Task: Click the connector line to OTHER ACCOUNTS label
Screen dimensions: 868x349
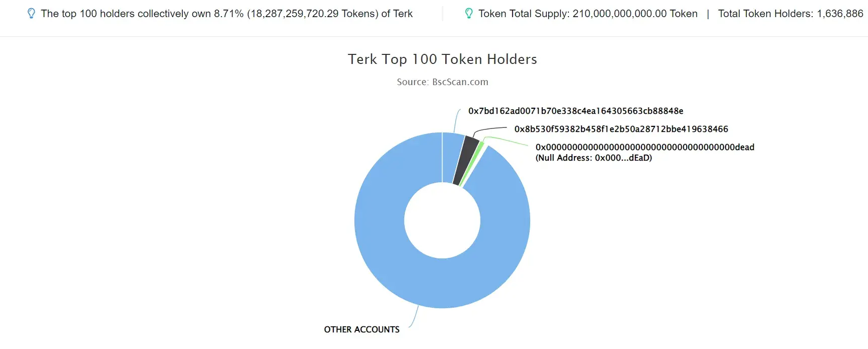Action: pos(414,318)
